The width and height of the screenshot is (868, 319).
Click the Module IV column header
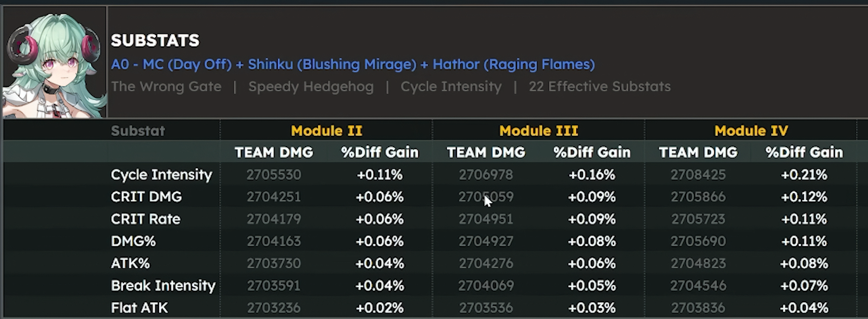tap(751, 131)
